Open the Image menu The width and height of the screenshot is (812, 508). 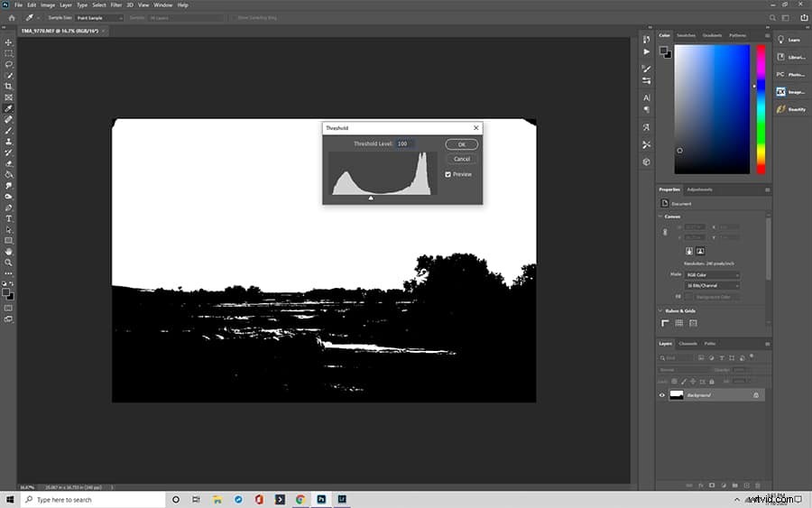coord(48,5)
